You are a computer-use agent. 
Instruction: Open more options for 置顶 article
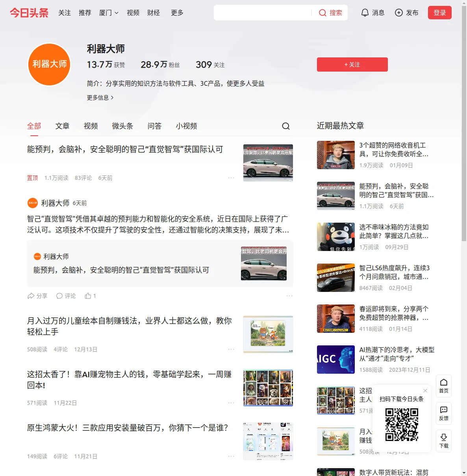[x=231, y=178]
